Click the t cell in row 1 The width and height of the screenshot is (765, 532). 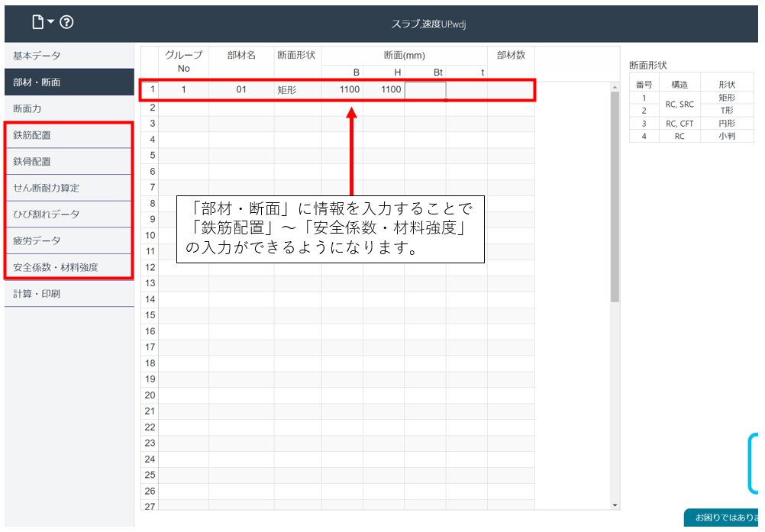[466, 90]
